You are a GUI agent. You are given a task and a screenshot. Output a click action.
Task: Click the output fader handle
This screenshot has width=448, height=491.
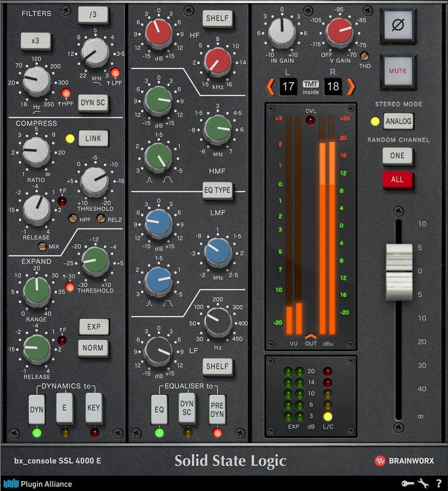tap(399, 272)
